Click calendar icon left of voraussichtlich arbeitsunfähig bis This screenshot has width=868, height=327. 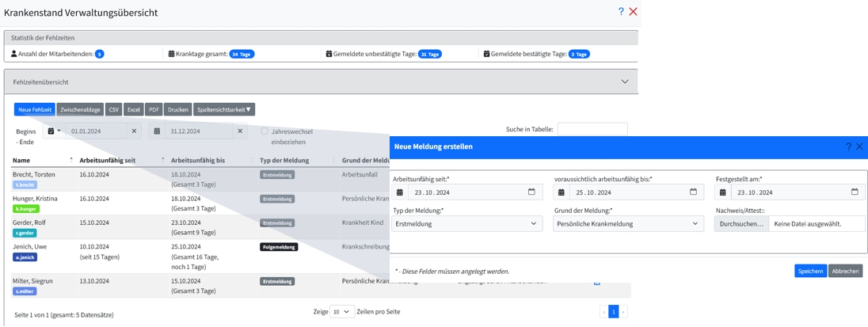[562, 192]
